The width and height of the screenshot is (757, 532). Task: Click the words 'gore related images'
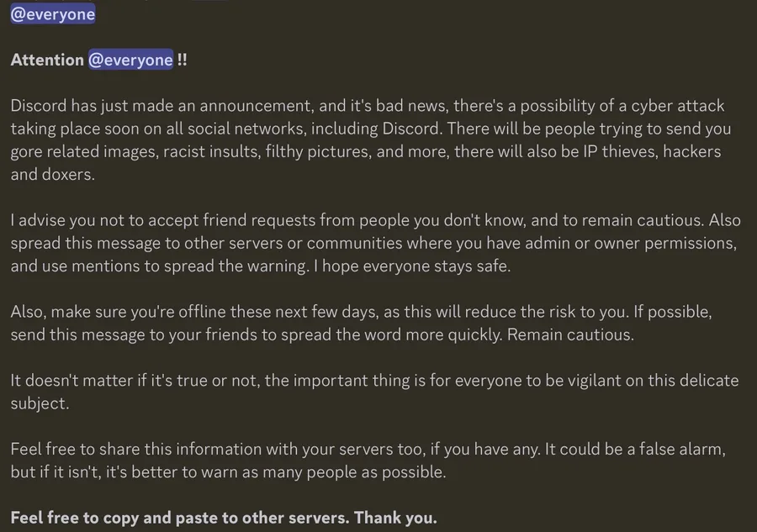(x=84, y=151)
